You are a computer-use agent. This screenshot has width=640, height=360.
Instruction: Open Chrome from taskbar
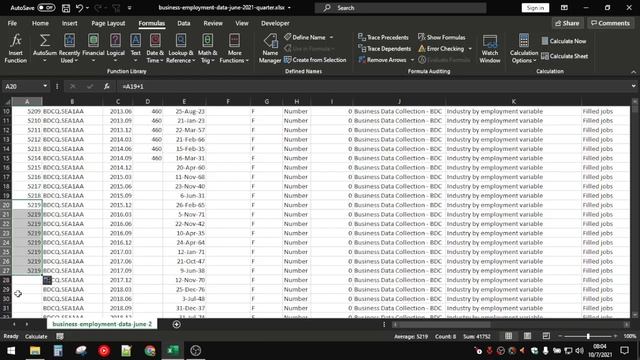150,351
